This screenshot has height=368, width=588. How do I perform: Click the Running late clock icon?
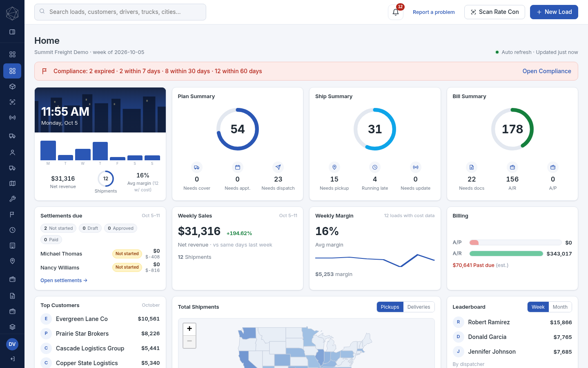click(375, 167)
